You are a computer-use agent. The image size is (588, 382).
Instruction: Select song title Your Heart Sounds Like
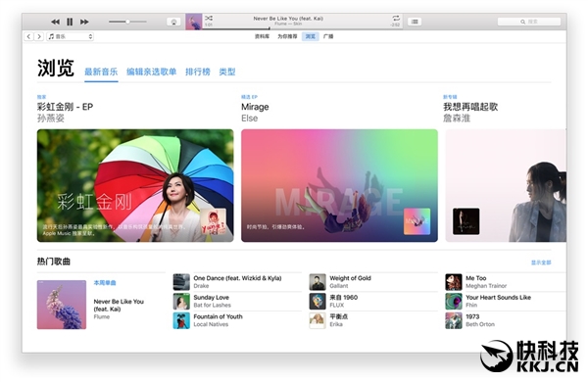pyautogui.click(x=498, y=298)
